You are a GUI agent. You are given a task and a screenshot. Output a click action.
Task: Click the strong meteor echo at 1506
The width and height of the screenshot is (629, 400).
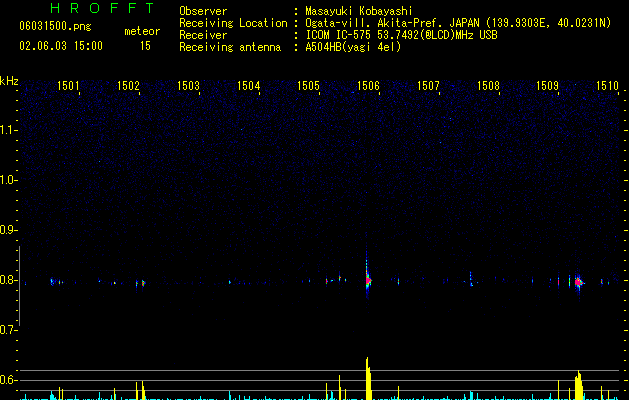click(368, 280)
